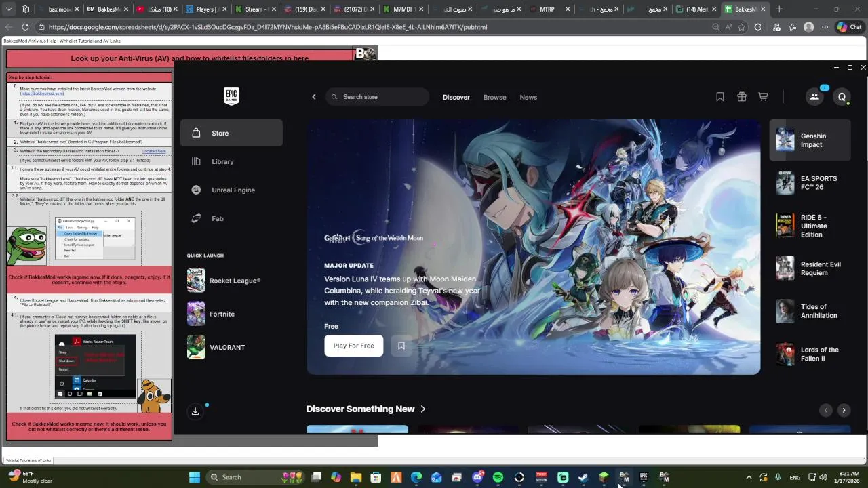Launch Fortnite from Quick Launch
Screen dimensions: 868x488
click(x=231, y=314)
